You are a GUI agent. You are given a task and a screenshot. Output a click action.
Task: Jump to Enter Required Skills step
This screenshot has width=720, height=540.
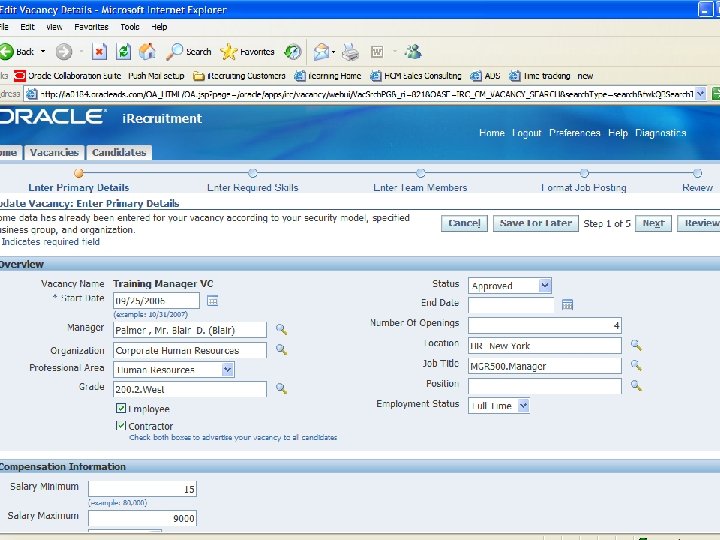253,187
